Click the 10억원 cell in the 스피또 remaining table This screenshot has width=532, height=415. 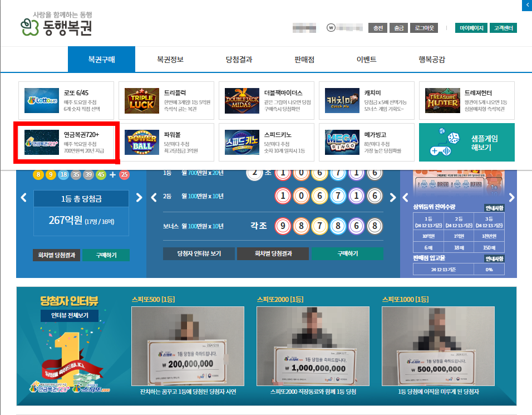(x=428, y=236)
